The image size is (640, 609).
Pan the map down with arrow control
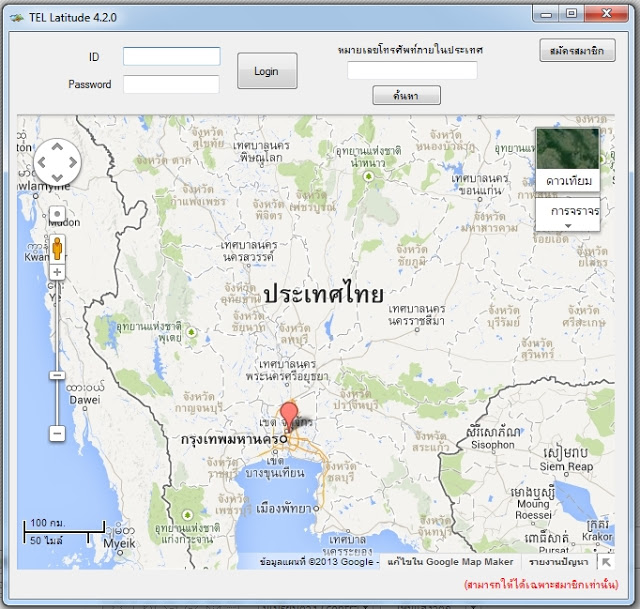(x=57, y=178)
